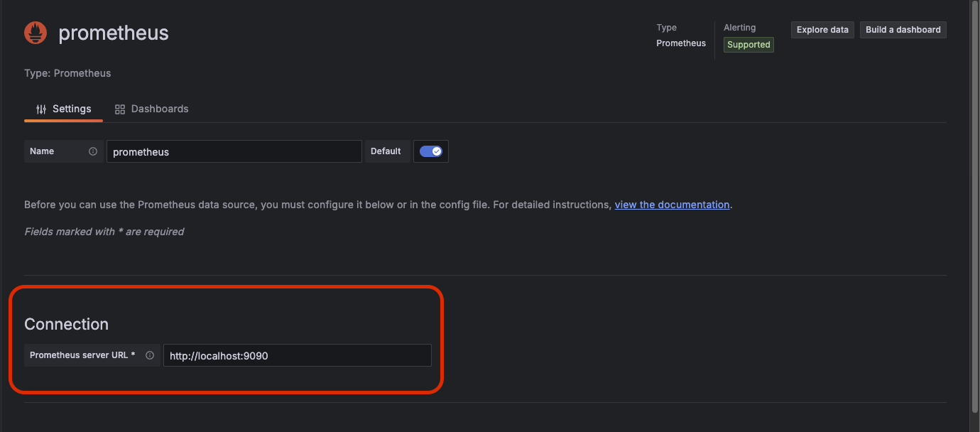Click the Build a dashboard button
Screen dimensions: 980x432
(x=903, y=30)
